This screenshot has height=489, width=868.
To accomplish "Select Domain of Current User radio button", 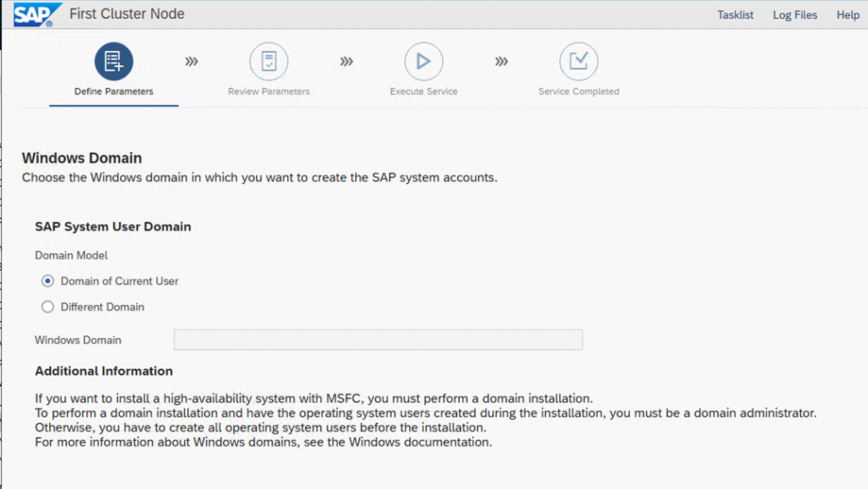I will pyautogui.click(x=47, y=281).
